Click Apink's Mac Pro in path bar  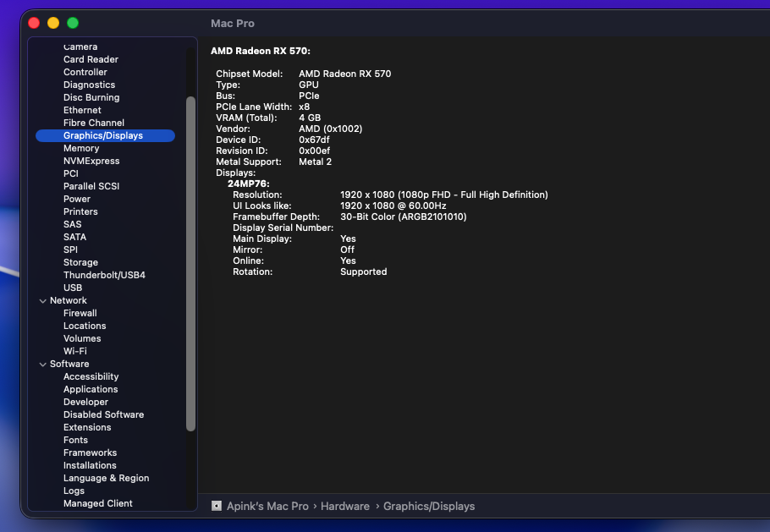pyautogui.click(x=267, y=506)
